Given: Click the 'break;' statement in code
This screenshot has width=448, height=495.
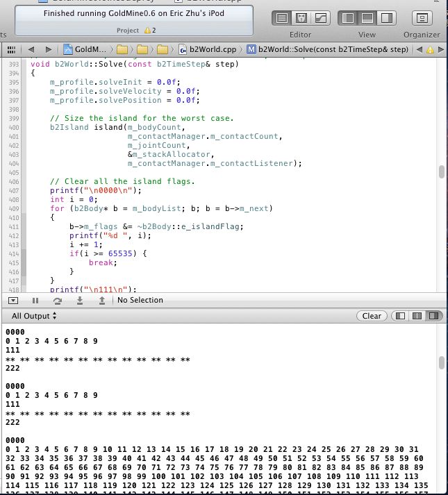Looking at the screenshot, I should 103,263.
